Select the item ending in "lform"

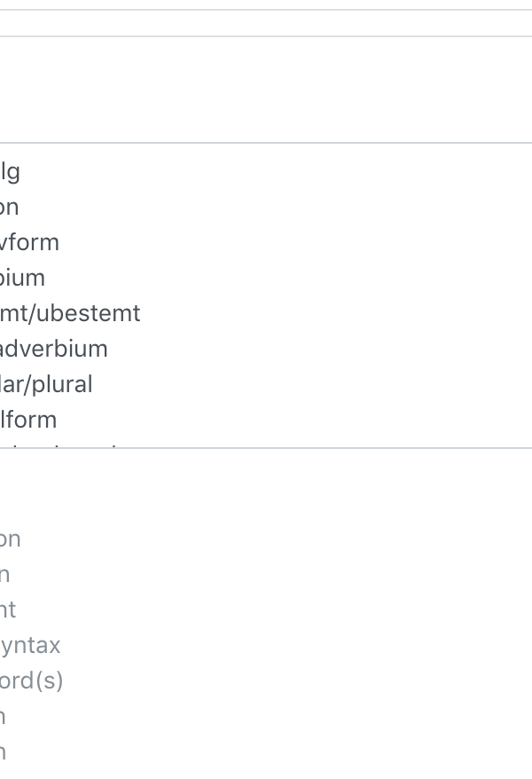(x=28, y=420)
